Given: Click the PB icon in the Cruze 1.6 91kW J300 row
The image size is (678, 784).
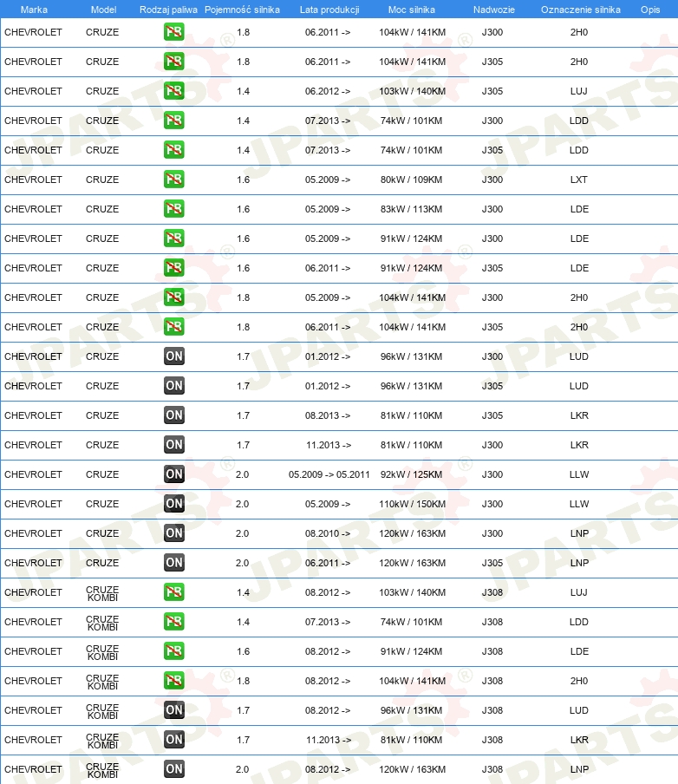Looking at the screenshot, I should point(174,238).
